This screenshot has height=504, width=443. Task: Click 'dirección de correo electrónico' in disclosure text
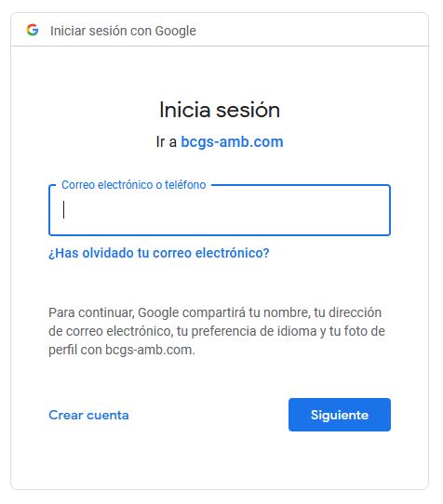215,322
